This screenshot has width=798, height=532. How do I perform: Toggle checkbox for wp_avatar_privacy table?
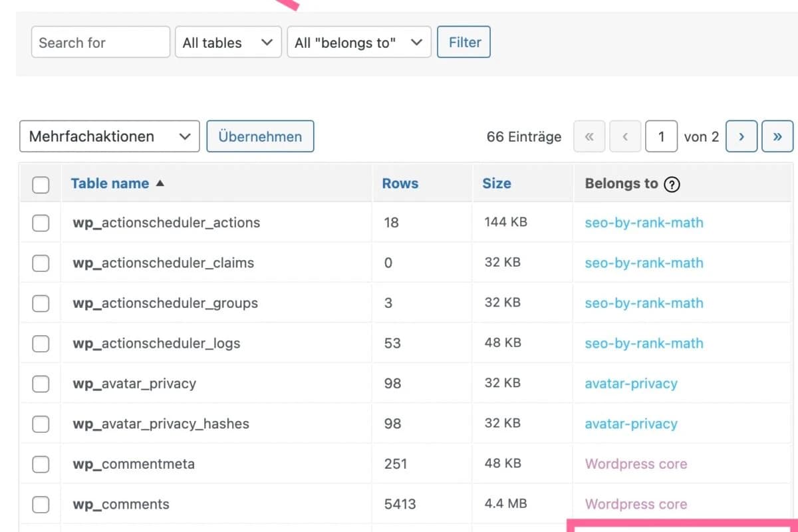coord(41,384)
